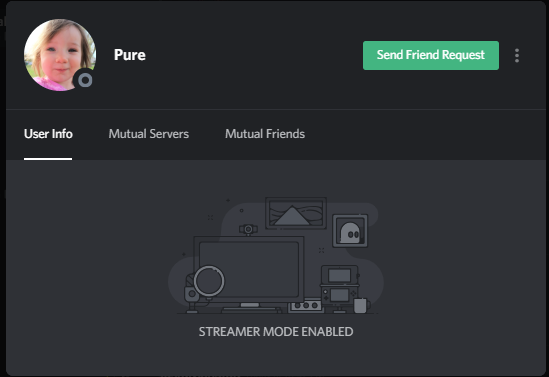Screen dimensions: 549x377
Task: Click the large monitor screen illustration
Action: click(x=249, y=269)
